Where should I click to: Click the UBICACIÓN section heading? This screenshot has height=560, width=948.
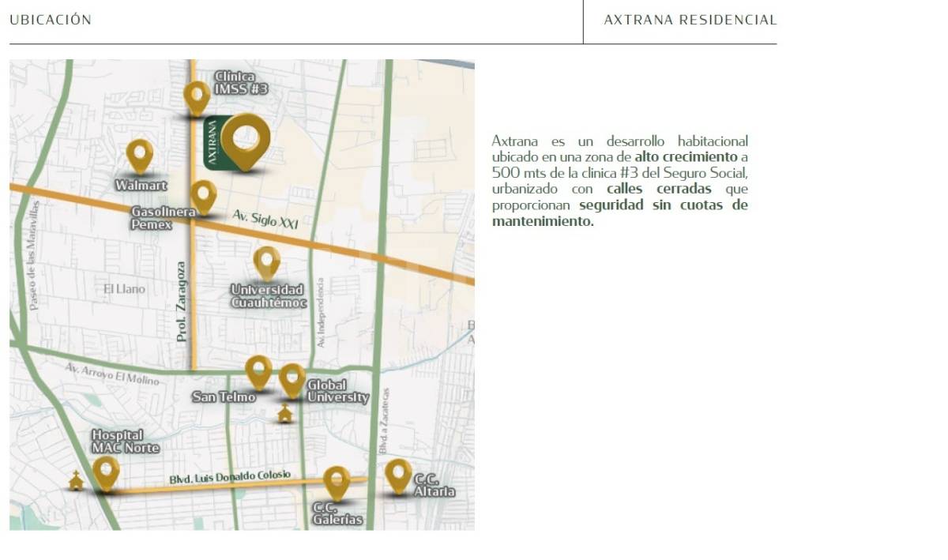[x=51, y=21]
